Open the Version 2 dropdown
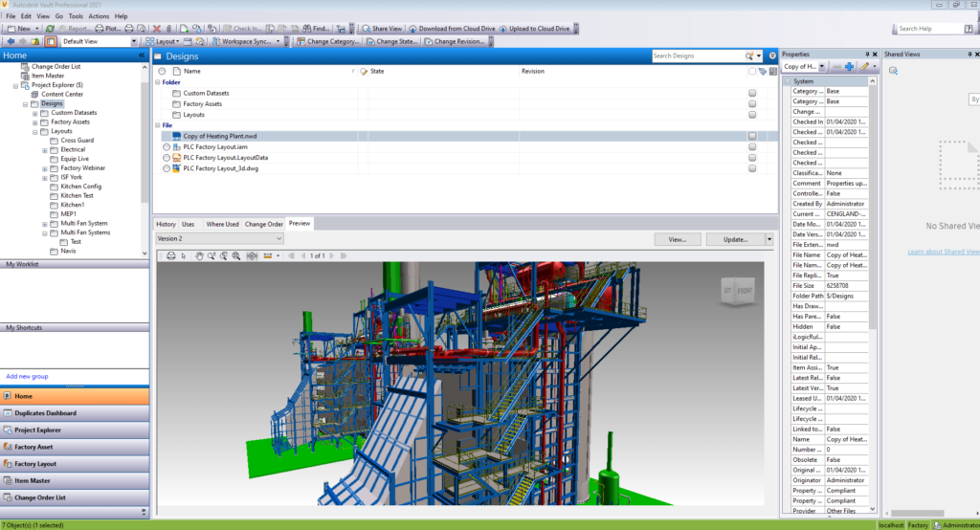The image size is (980, 530). pos(219,239)
